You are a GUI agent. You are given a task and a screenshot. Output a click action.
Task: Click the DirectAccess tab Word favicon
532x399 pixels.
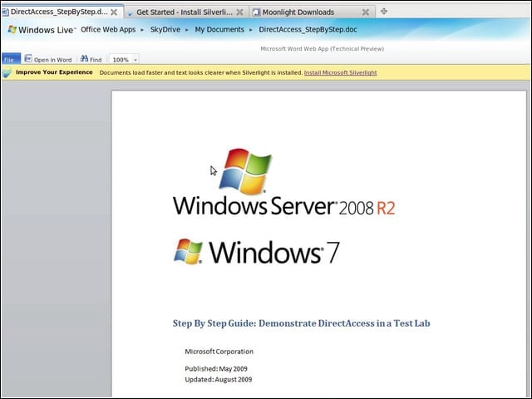click(x=5, y=12)
